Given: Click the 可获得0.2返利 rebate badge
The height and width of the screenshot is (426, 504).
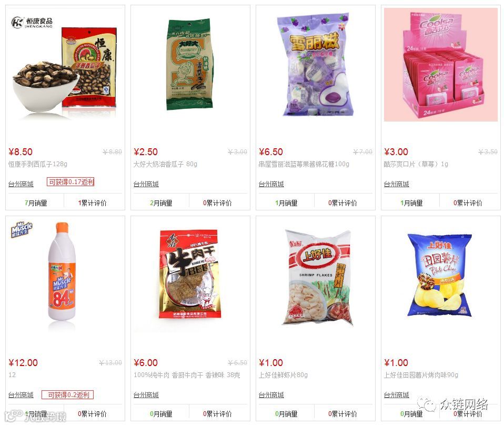Looking at the screenshot, I should tap(67, 395).
